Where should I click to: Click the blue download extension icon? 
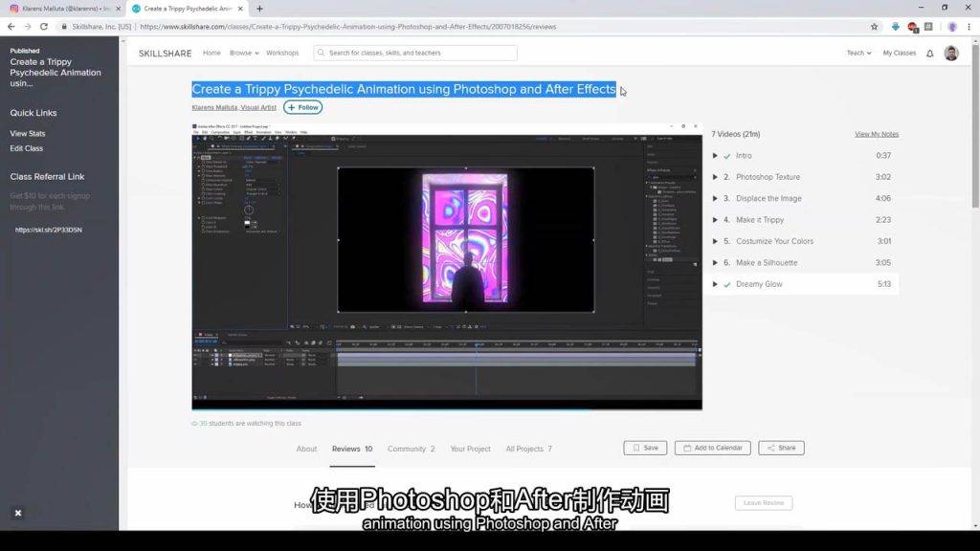tap(895, 27)
